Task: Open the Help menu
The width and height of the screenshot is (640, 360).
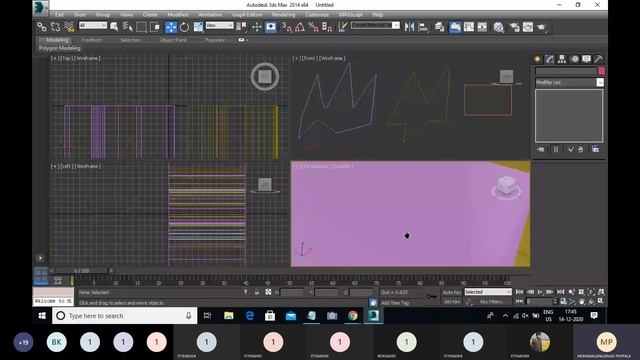Action: pyautogui.click(x=378, y=15)
